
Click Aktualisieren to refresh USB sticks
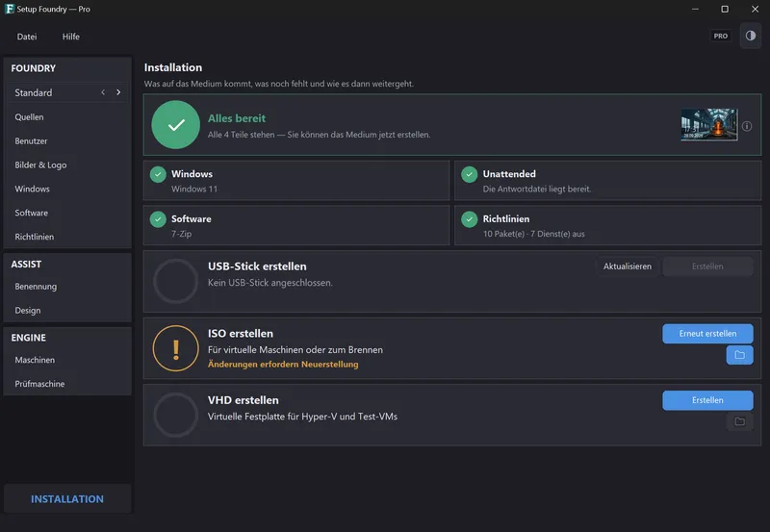(628, 266)
